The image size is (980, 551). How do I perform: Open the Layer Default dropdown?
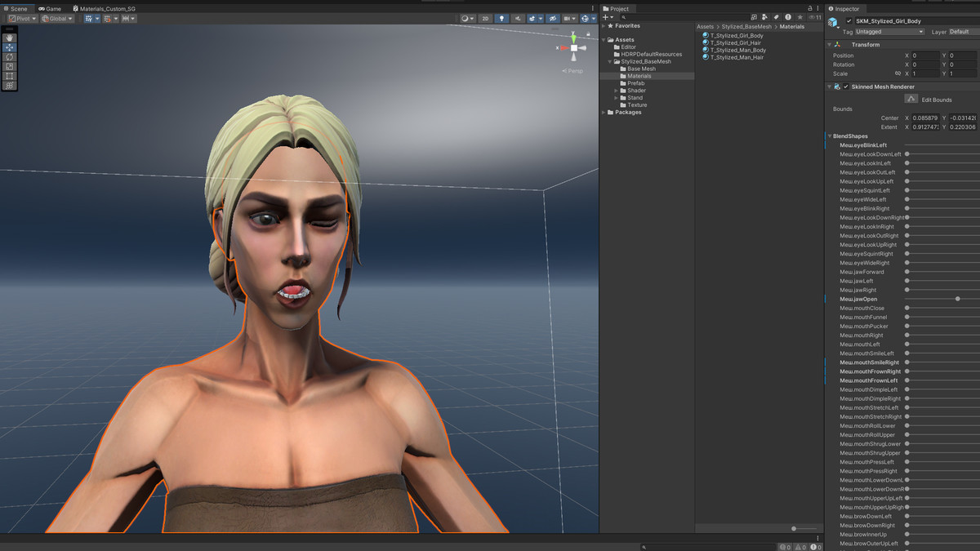[964, 32]
